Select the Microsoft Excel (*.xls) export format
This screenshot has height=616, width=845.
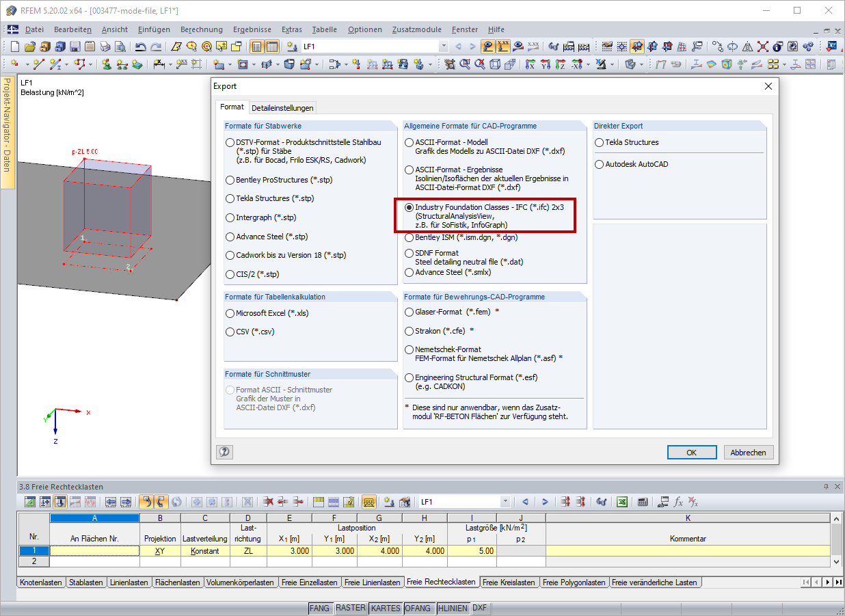pyautogui.click(x=230, y=313)
